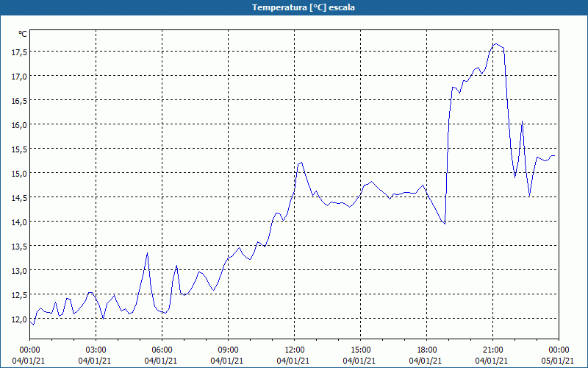Click the 13,0 y-axis label
The width and height of the screenshot is (588, 368).
point(19,271)
